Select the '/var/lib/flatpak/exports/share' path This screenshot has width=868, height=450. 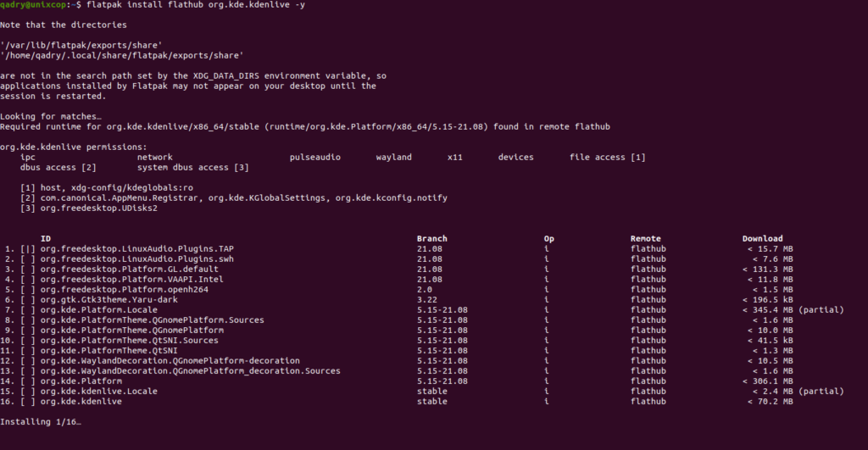coord(81,46)
